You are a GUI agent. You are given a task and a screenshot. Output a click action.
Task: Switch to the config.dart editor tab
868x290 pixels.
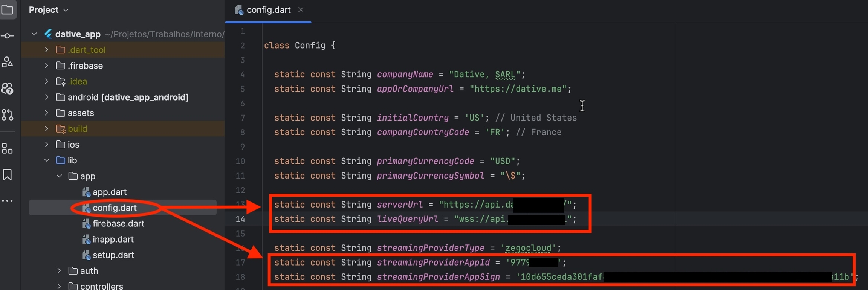pos(268,10)
